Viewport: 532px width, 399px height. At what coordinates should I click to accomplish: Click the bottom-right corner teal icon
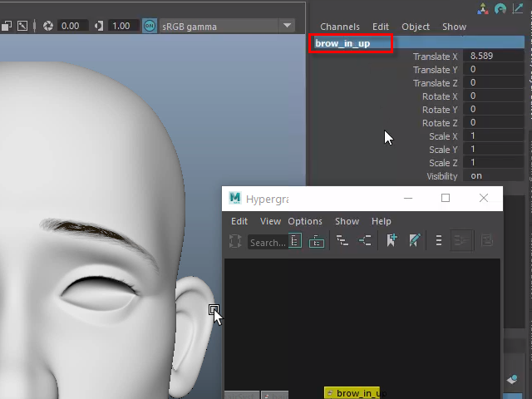(512, 379)
